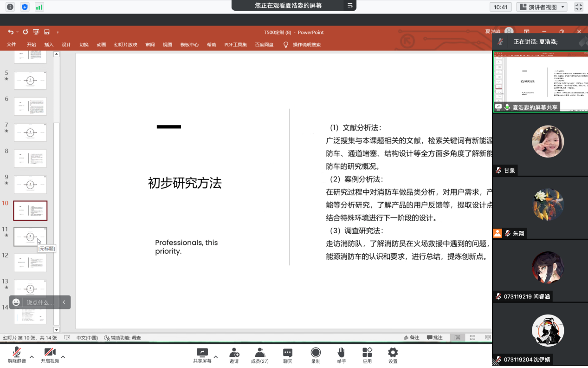Image resolution: width=588 pixels, height=368 pixels.
Task: Click the Invite icon in meeting toolbar
Action: (x=234, y=353)
